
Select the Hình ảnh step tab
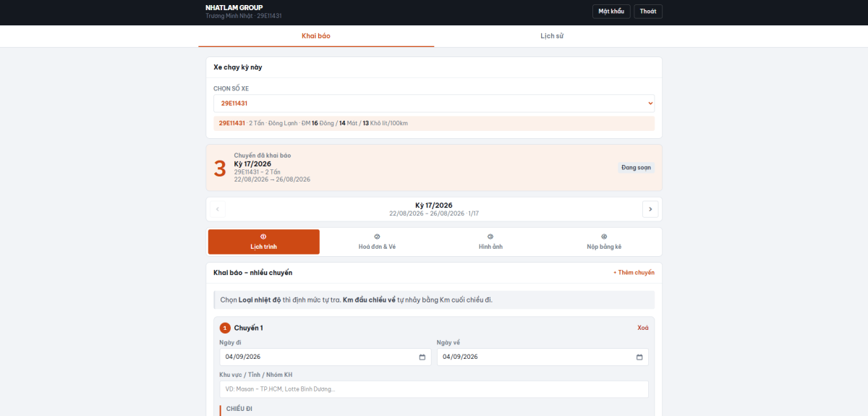tap(490, 242)
